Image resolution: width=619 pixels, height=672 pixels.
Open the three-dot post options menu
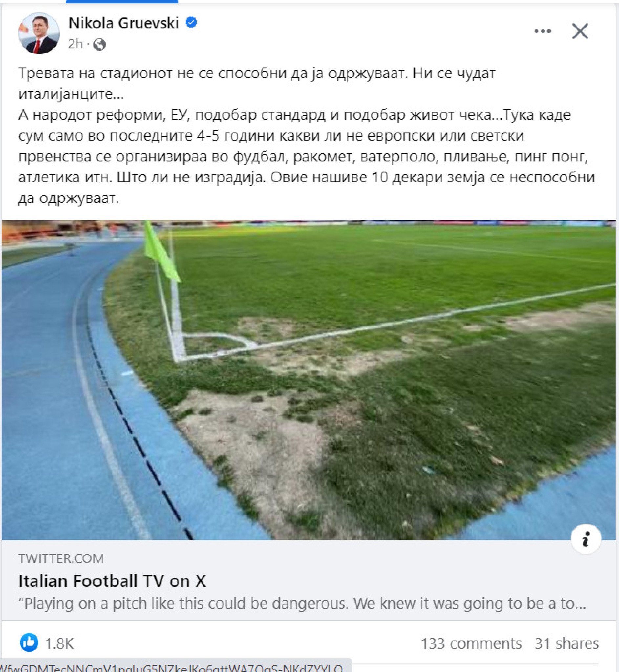click(542, 31)
